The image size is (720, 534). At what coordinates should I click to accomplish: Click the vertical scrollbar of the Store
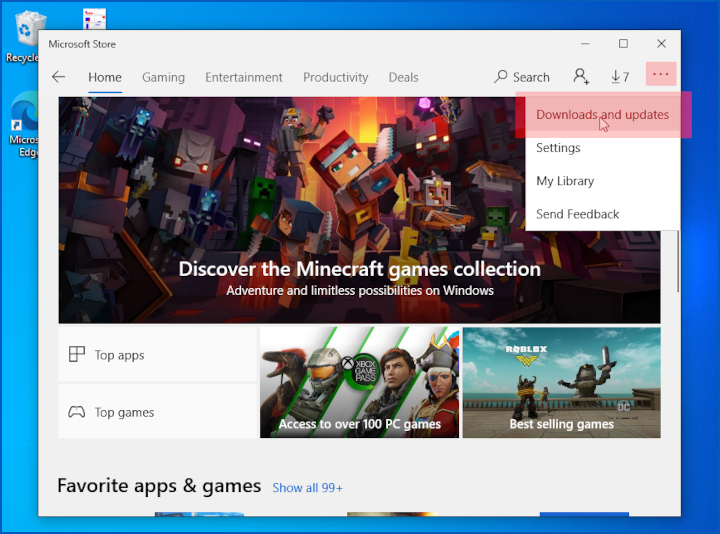click(x=678, y=261)
